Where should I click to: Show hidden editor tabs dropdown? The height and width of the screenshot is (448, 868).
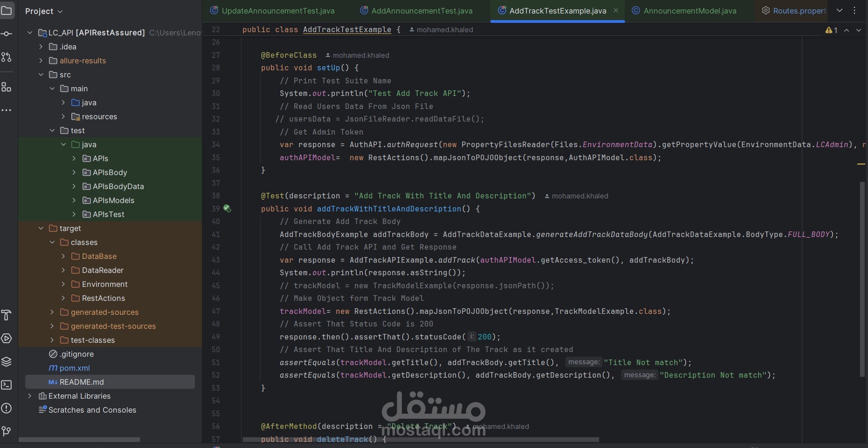[840, 10]
